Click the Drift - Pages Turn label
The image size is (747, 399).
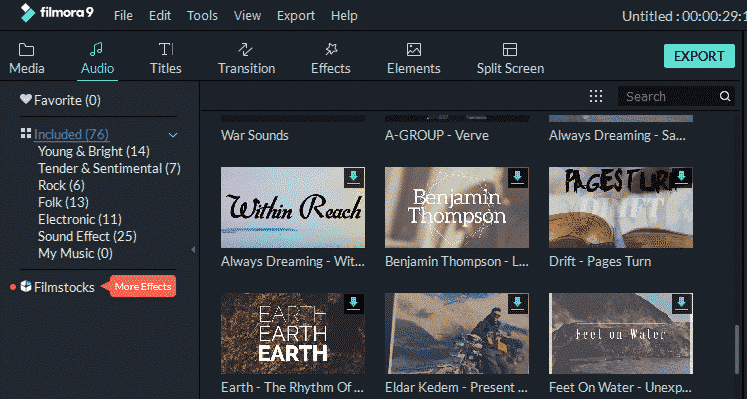pos(600,261)
